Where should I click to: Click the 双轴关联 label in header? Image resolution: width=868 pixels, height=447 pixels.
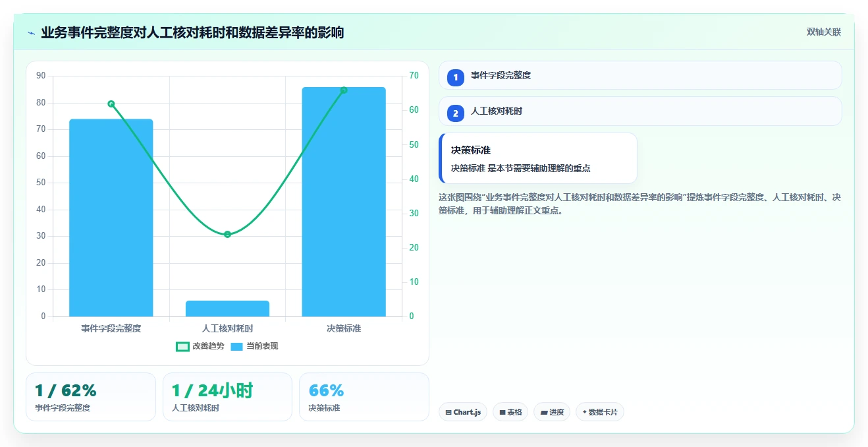[x=824, y=32]
